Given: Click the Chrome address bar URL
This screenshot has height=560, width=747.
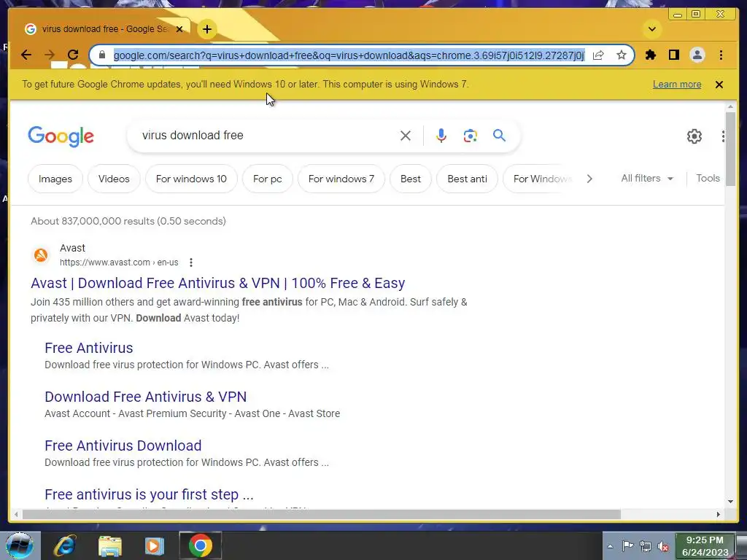Looking at the screenshot, I should point(349,55).
